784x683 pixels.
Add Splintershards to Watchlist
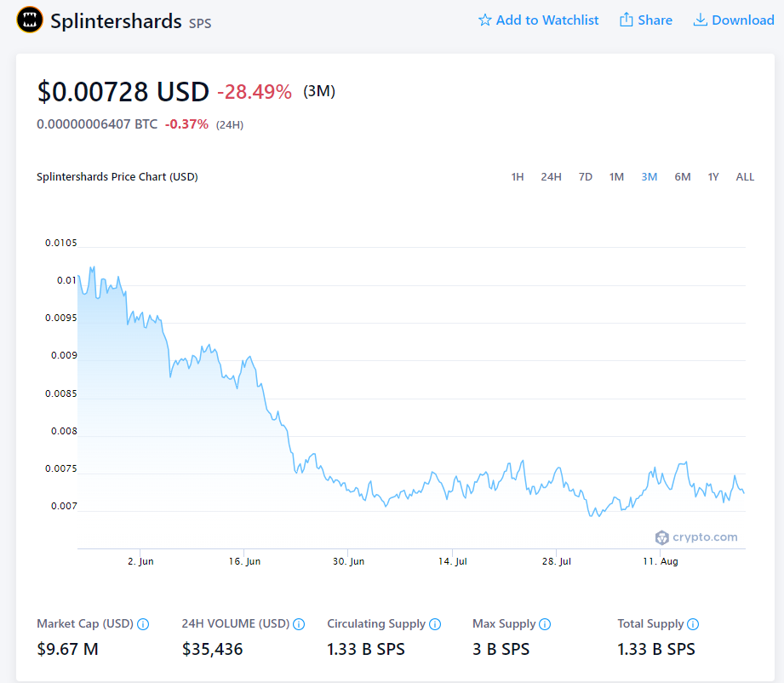click(x=539, y=20)
